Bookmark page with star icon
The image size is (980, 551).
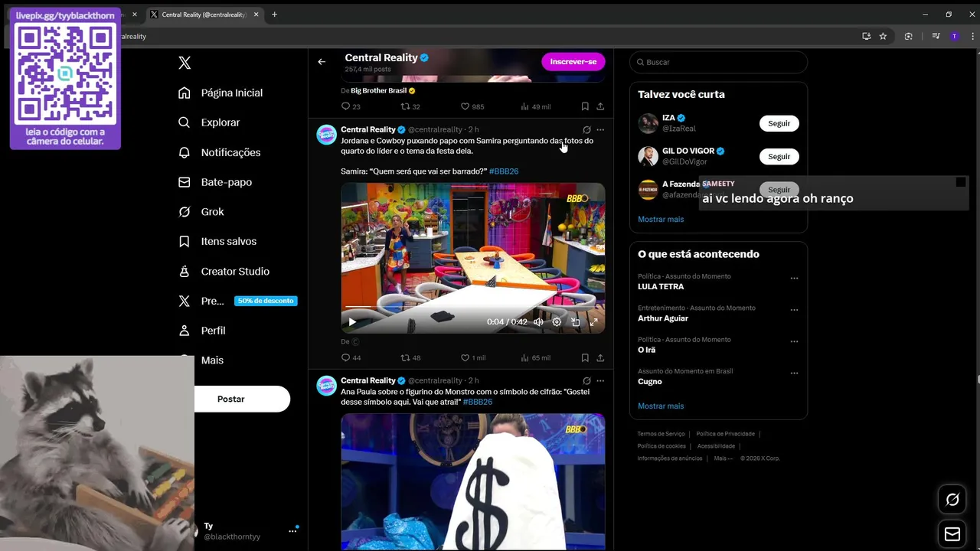pos(883,36)
